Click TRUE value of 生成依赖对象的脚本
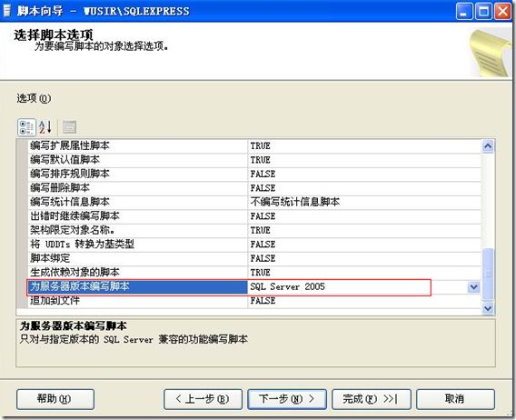Screen dimensions: 516x420 (x=364, y=273)
